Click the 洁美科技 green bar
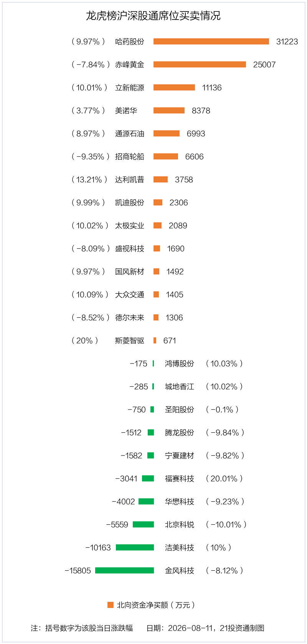307x644 pixels. pyautogui.click(x=135, y=547)
